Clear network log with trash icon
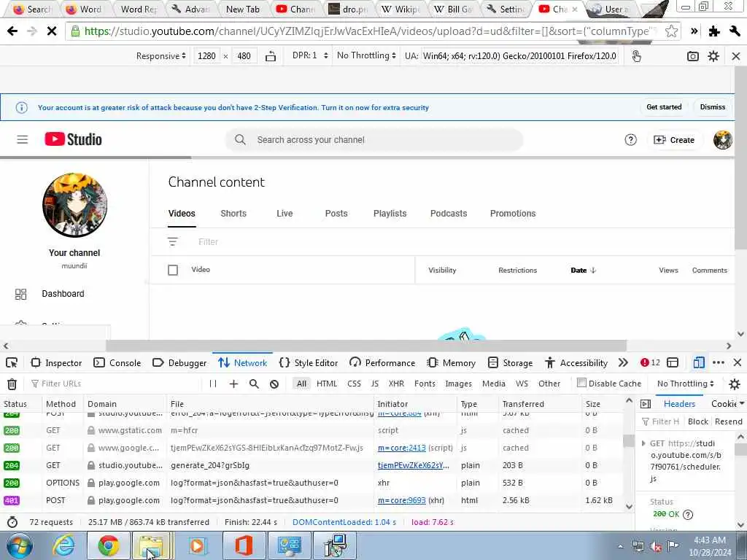Image resolution: width=747 pixels, height=560 pixels. 12,384
